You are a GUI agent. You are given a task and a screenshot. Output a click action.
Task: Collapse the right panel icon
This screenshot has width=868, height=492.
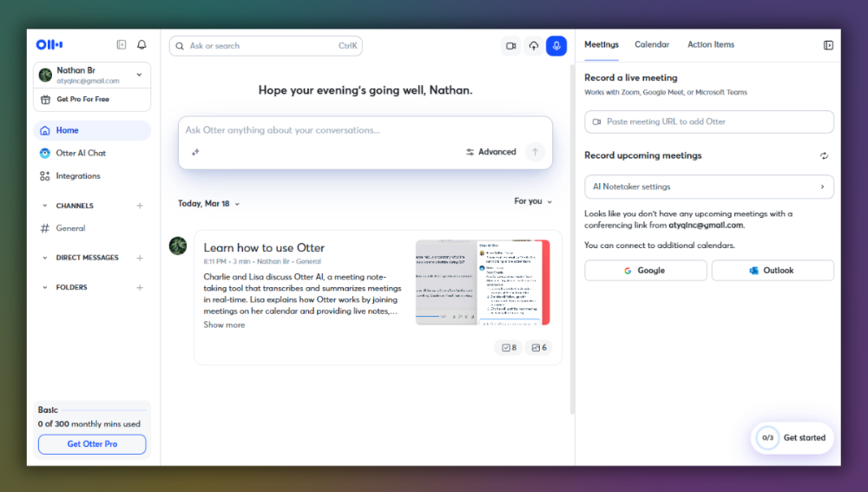coord(828,45)
